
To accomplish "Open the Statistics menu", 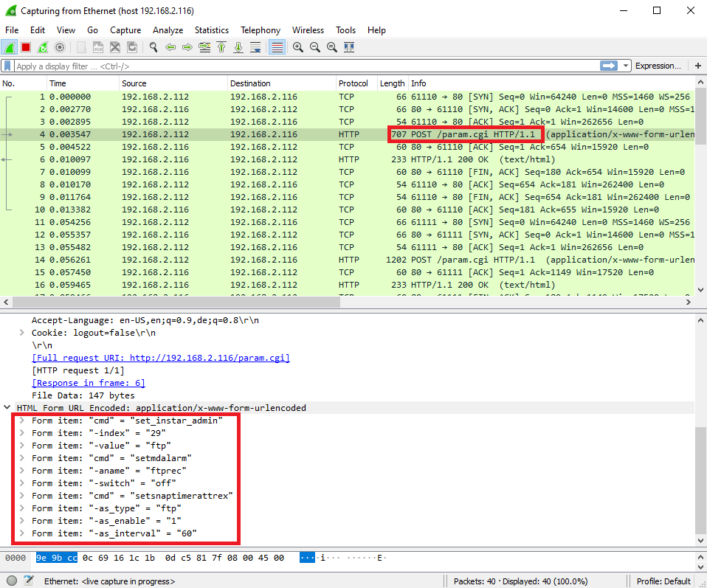I will point(211,30).
